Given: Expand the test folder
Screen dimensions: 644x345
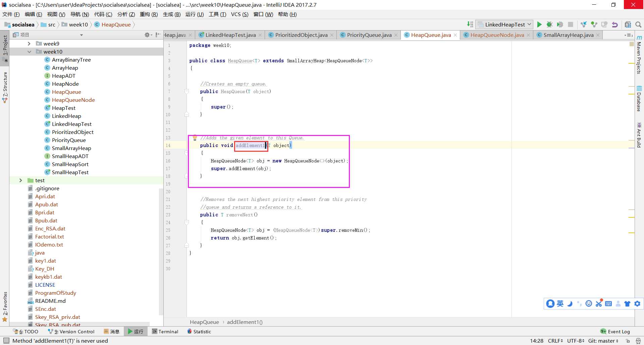Looking at the screenshot, I should click(20, 180).
